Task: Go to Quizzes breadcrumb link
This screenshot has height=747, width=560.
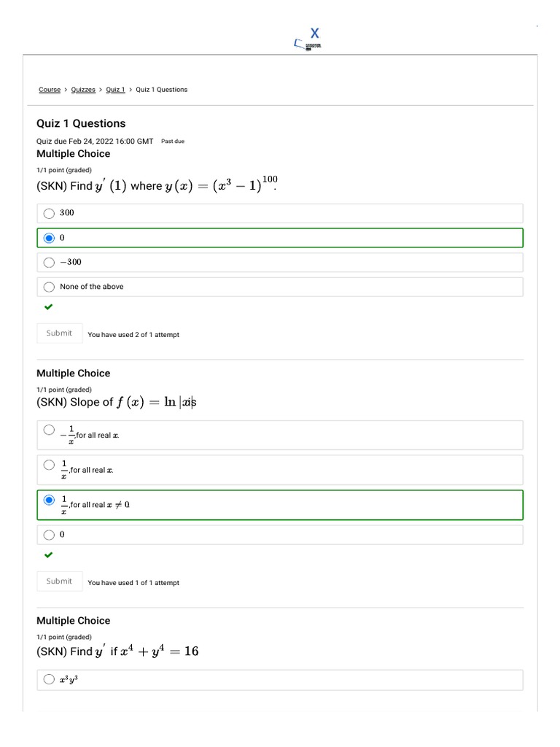Action: (83, 90)
